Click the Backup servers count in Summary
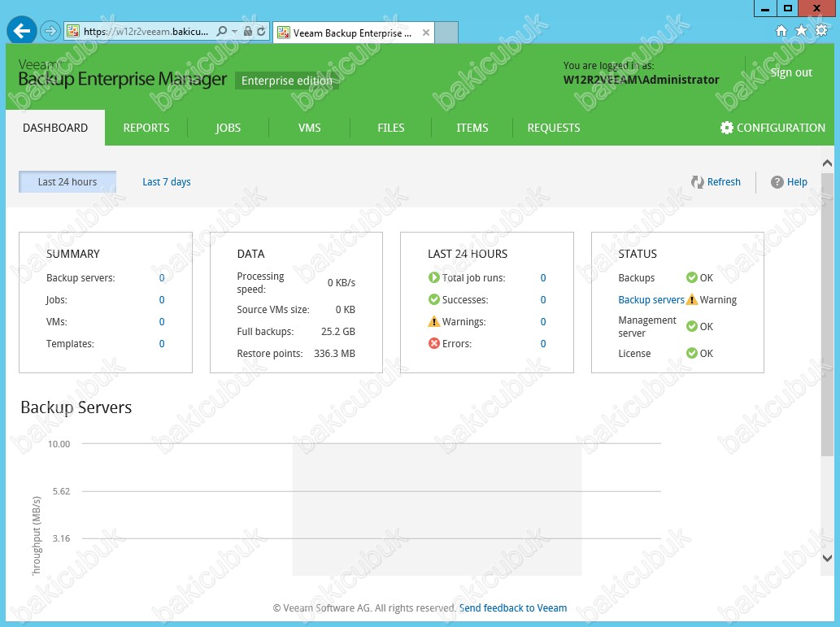 (x=162, y=277)
